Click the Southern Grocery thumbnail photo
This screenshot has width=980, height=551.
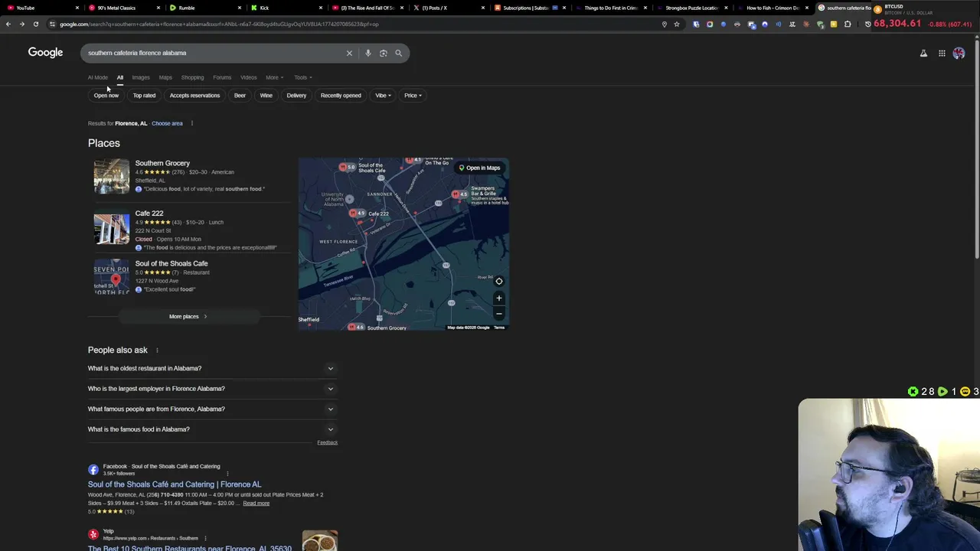112,176
